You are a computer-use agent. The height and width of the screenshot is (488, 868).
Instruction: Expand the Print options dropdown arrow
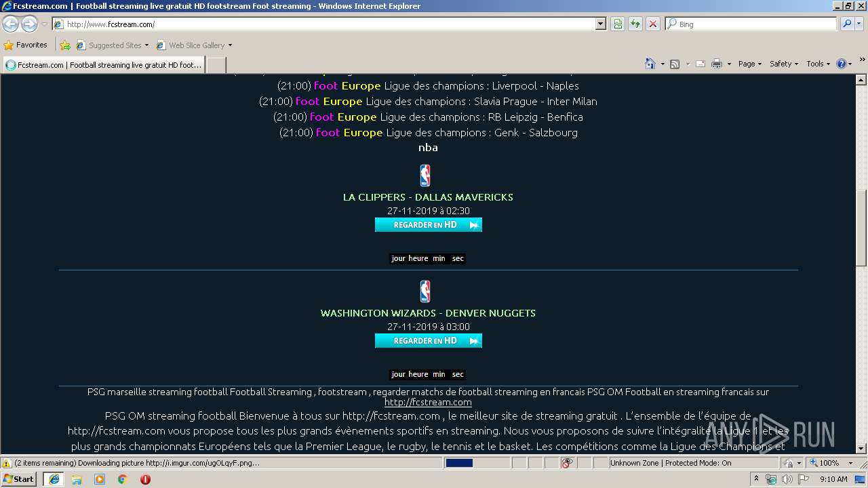pos(729,64)
